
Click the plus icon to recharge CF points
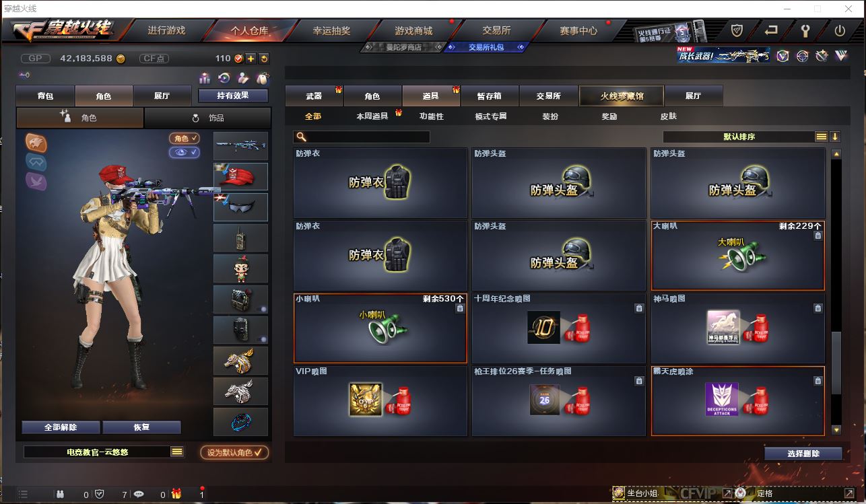pos(250,59)
